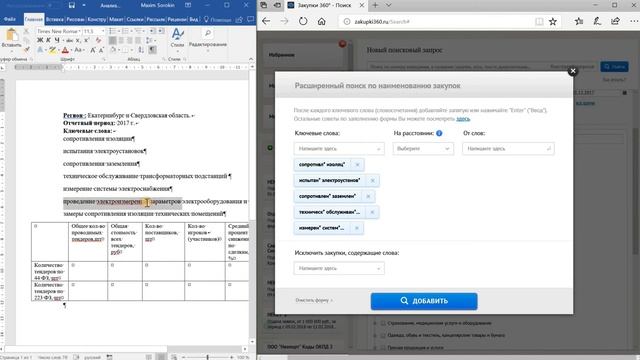
Task: Switch to the Вид ribbon tab
Action: point(194,19)
